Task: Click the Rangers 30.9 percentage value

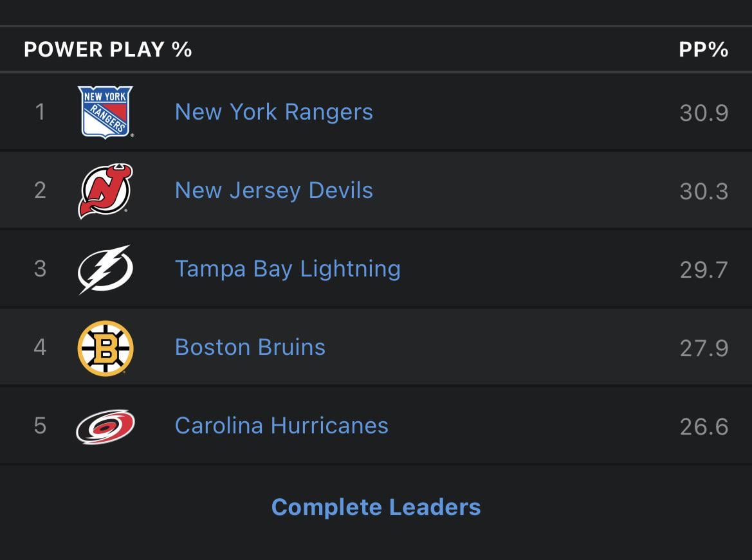Action: 704,113
